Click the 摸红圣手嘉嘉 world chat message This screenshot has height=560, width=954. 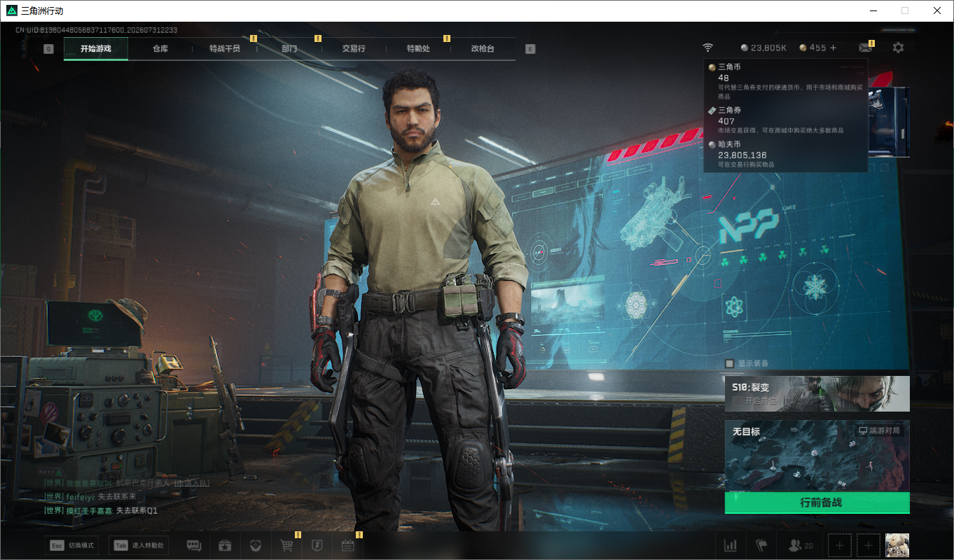tap(100, 511)
